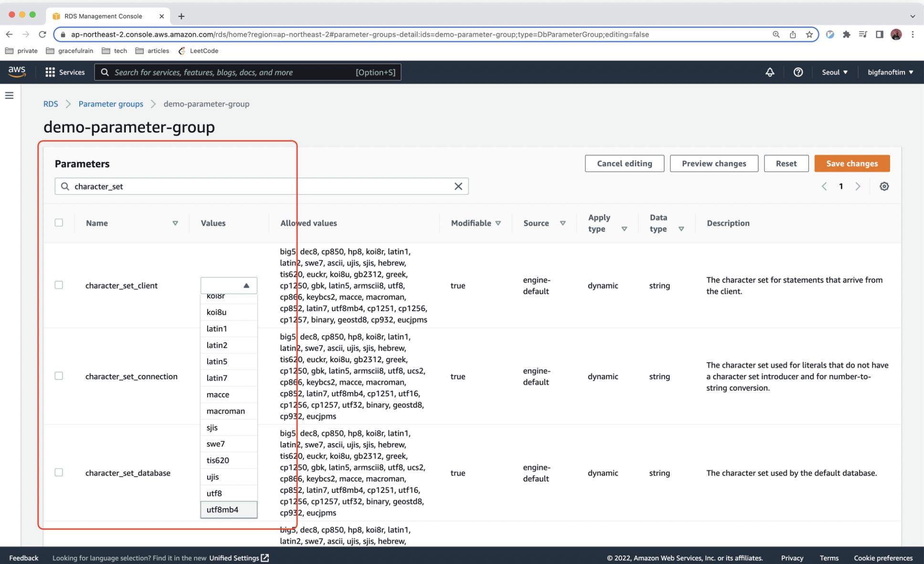Open the Seoul region selector

pos(834,72)
